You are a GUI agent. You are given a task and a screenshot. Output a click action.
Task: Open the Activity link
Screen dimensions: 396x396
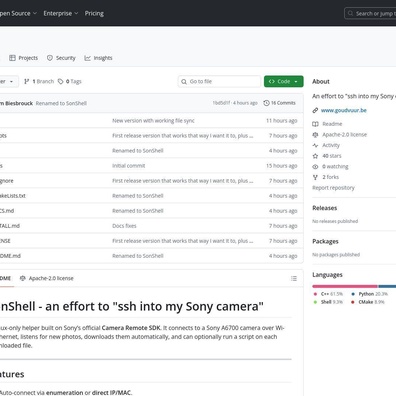coord(331,145)
